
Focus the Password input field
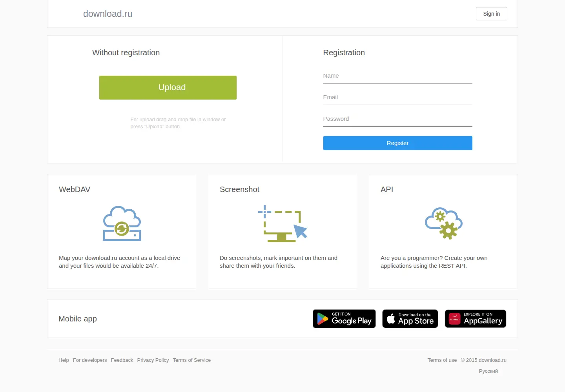398,119
